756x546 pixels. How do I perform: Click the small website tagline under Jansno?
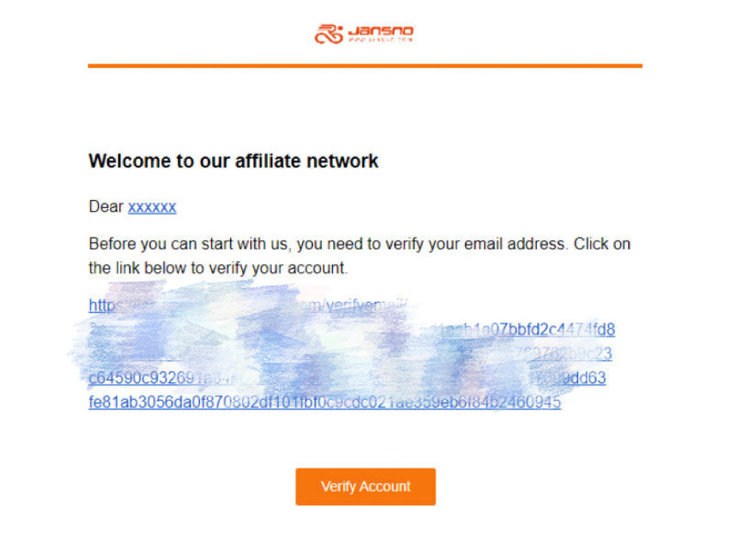pyautogui.click(x=379, y=40)
